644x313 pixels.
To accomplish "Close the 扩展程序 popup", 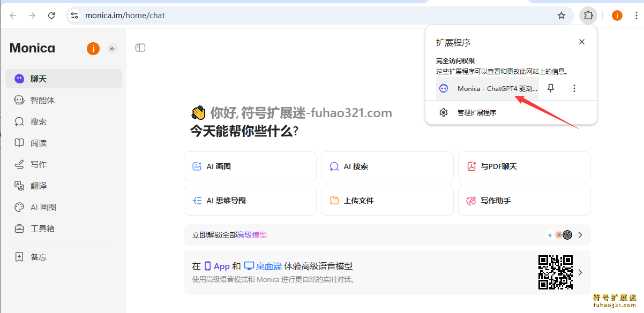I will [x=582, y=42].
